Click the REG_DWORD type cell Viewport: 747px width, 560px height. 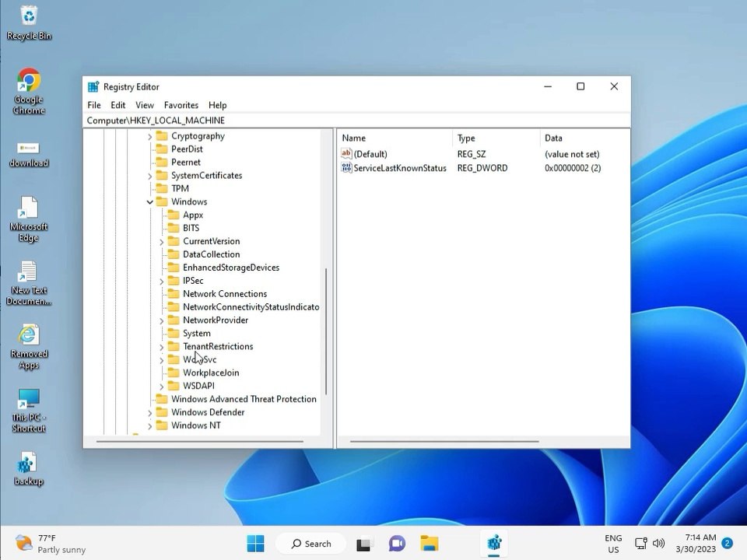click(482, 168)
